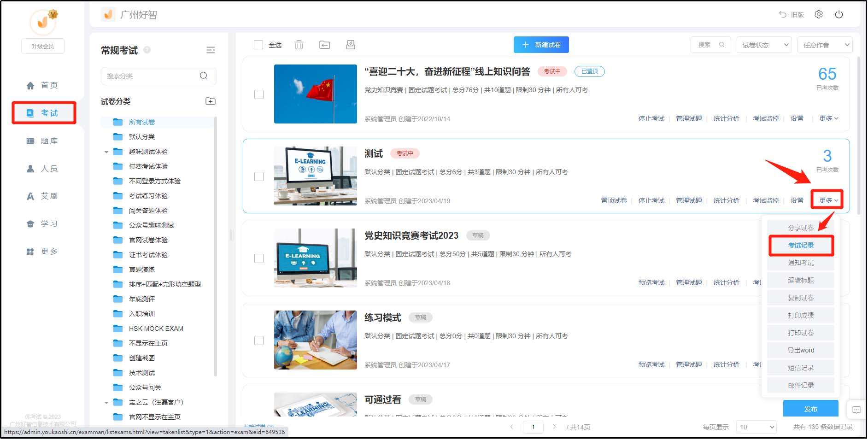Open the 试卷状态 dropdown filter

[763, 45]
